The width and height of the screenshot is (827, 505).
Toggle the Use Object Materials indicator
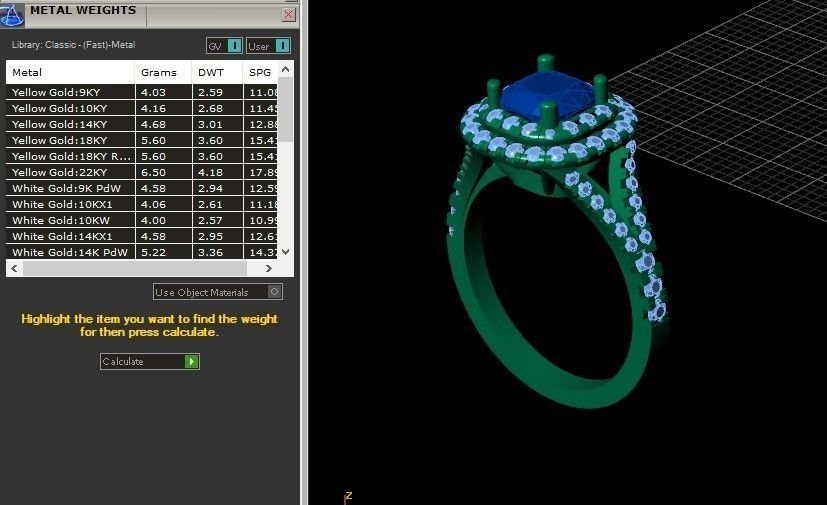click(x=274, y=292)
